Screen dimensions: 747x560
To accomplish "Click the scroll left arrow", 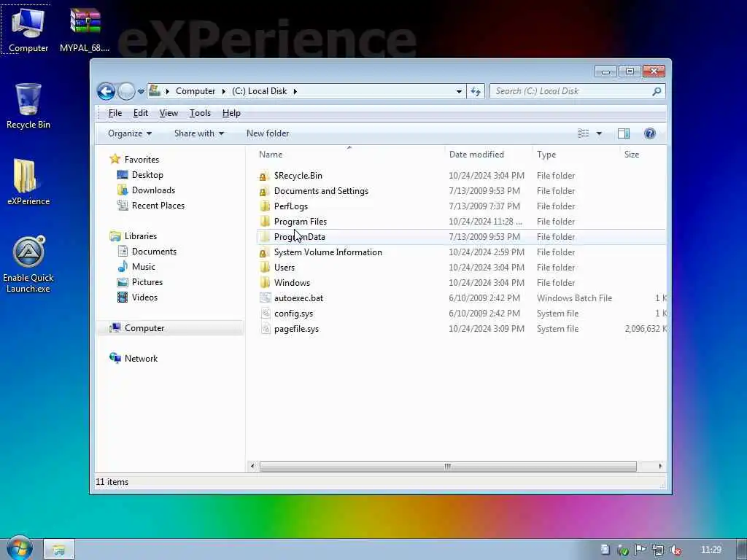I will [252, 466].
